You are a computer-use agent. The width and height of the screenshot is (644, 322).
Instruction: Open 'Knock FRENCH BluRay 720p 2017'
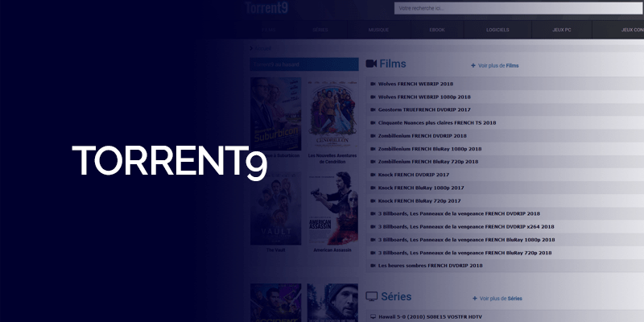tap(419, 201)
